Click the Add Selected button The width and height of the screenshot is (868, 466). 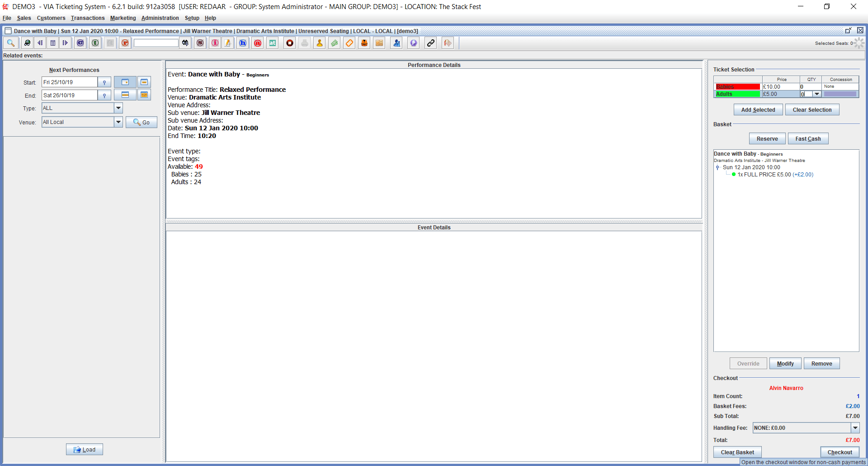coord(758,110)
